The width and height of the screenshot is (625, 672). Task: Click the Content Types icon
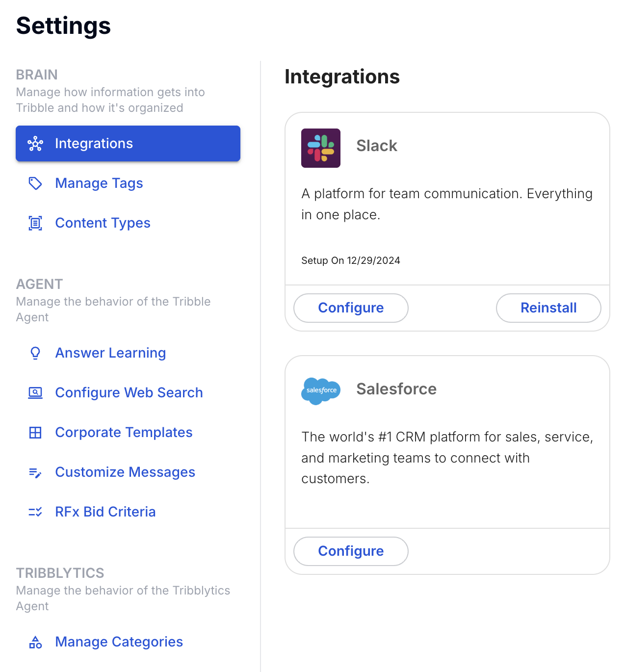(x=35, y=223)
